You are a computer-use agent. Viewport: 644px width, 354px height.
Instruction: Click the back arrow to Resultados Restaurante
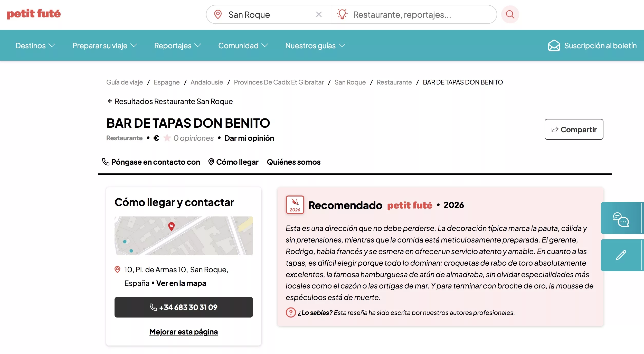pos(110,101)
